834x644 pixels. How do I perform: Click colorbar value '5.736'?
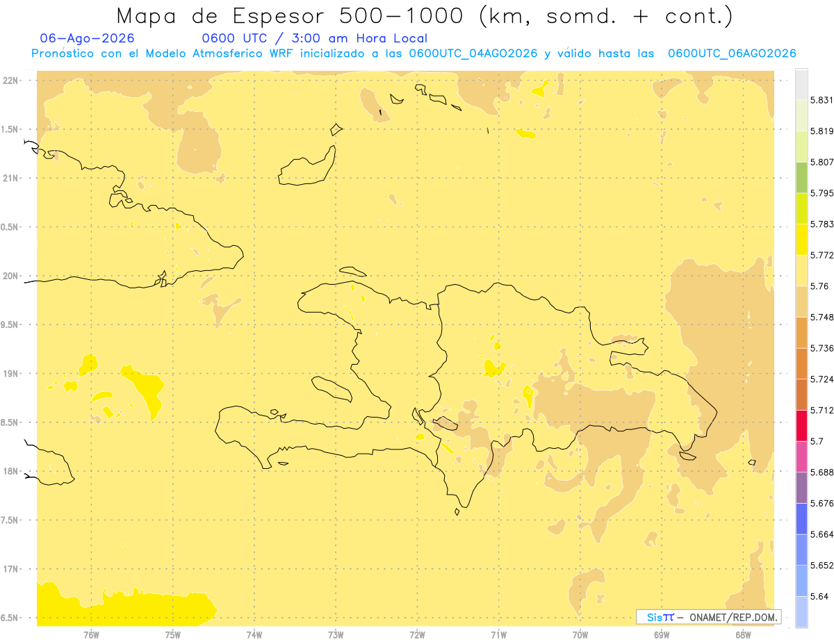[x=821, y=348]
